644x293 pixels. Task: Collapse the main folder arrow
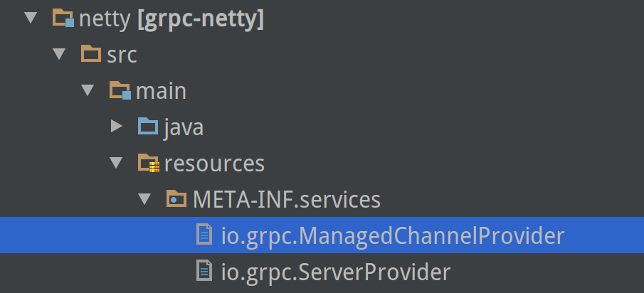coord(88,91)
